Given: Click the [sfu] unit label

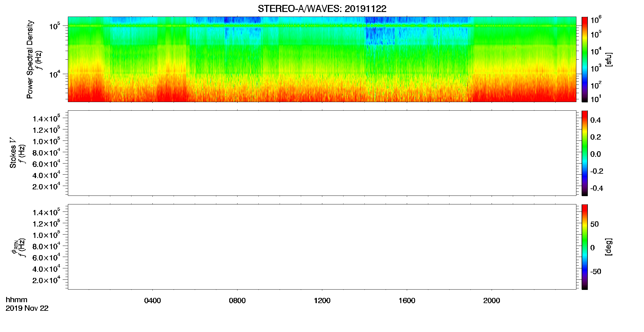Looking at the screenshot, I should click(608, 59).
